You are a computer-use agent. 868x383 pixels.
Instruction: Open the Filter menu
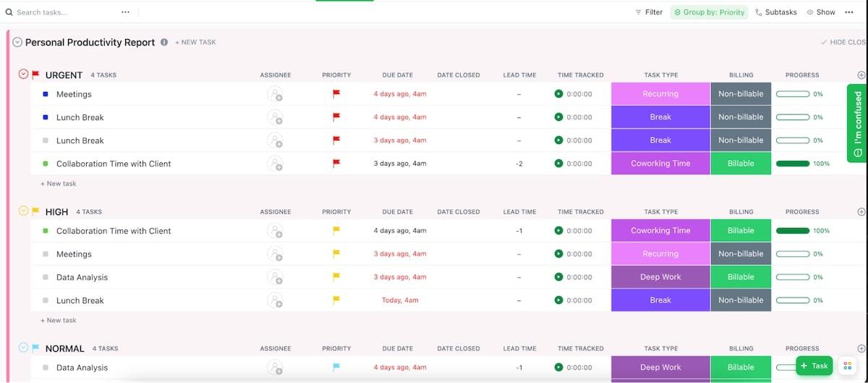(x=649, y=12)
